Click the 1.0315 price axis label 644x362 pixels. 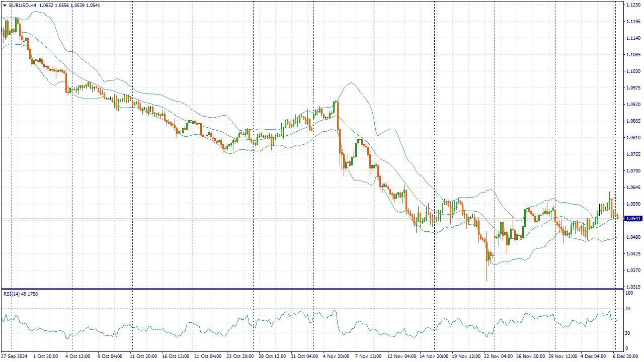(x=633, y=287)
